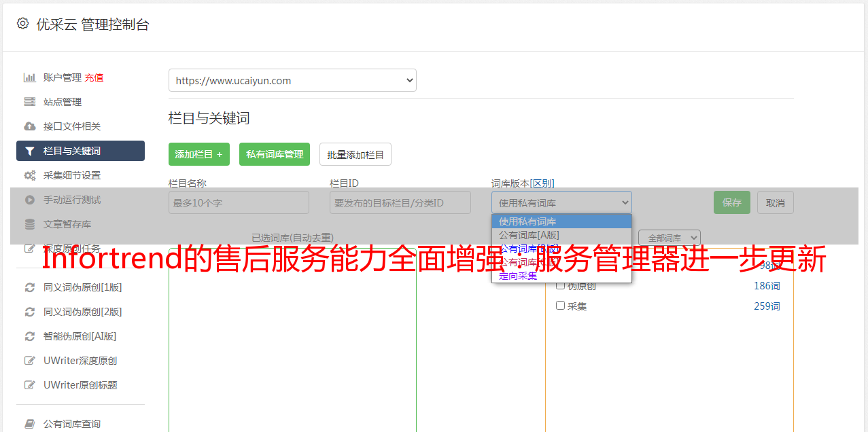
Task: Select 定向采集 in the dropdown list
Action: tap(561, 276)
